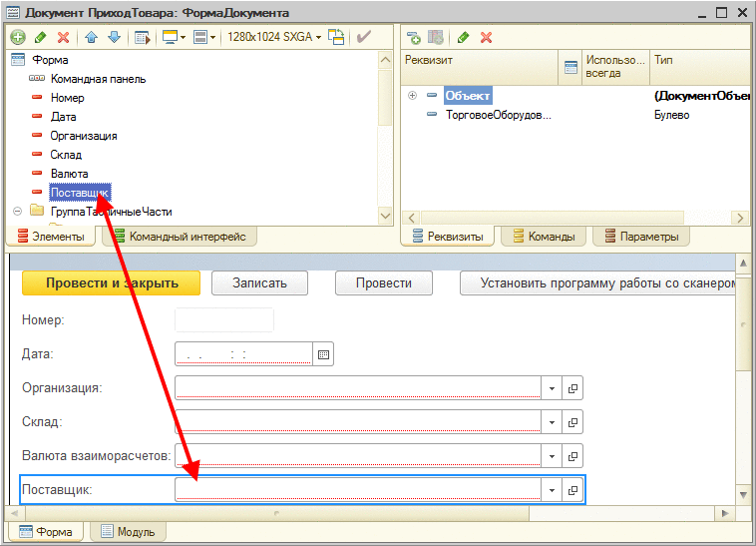
Task: Open the Организация dropdown arrow
Action: 552,388
